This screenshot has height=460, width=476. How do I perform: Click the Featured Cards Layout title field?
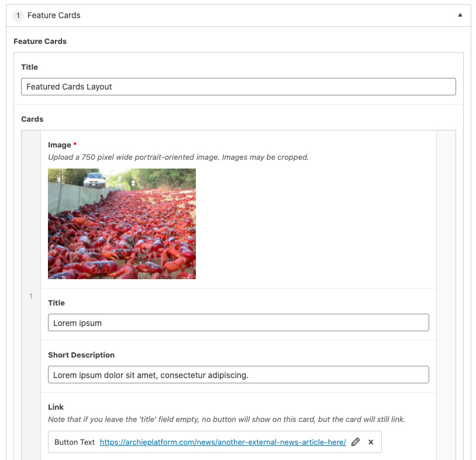[238, 87]
